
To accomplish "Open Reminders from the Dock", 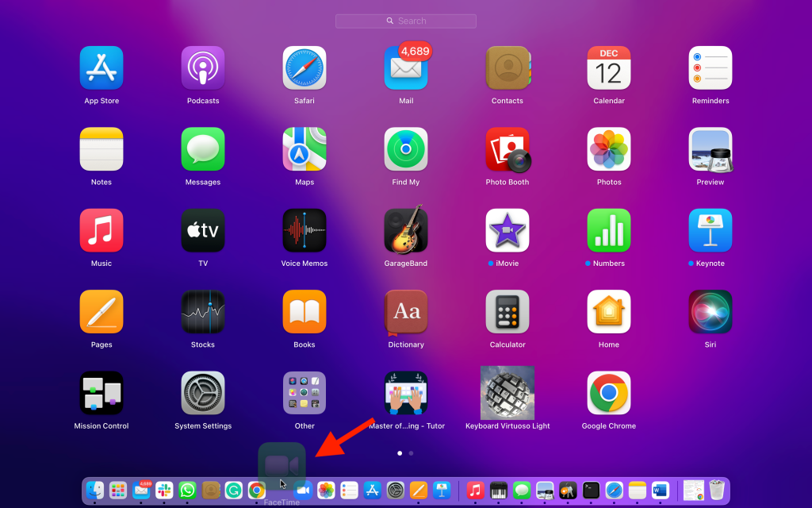I will [349, 490].
